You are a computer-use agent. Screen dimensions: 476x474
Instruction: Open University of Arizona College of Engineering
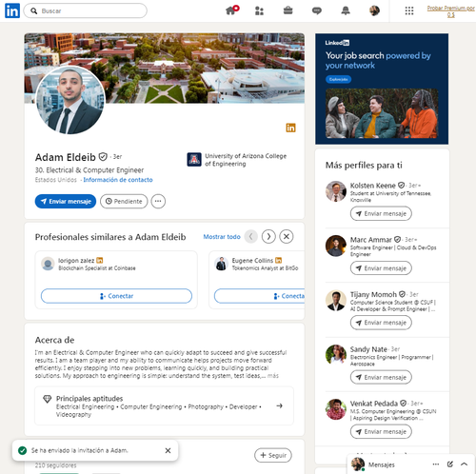(x=237, y=160)
